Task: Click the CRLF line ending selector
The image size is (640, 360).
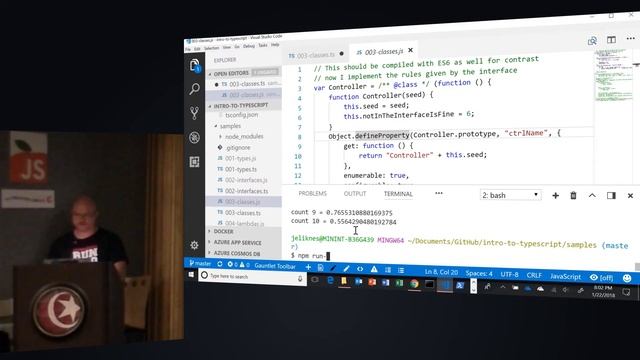Action: (534, 276)
